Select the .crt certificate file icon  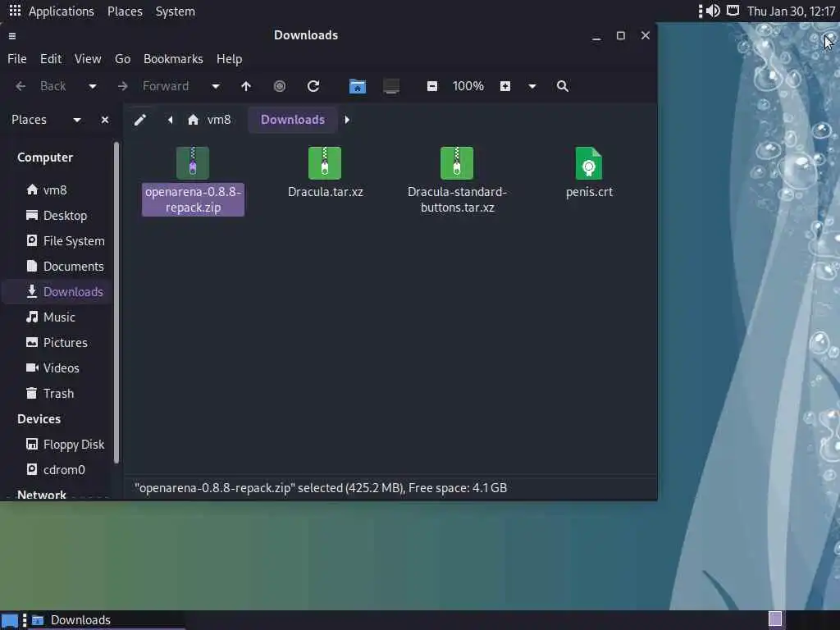coord(589,163)
